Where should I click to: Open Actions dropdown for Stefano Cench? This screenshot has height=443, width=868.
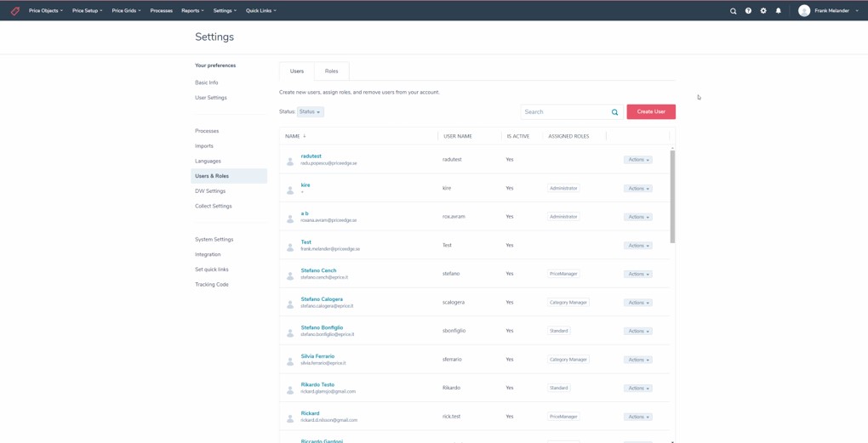637,275
